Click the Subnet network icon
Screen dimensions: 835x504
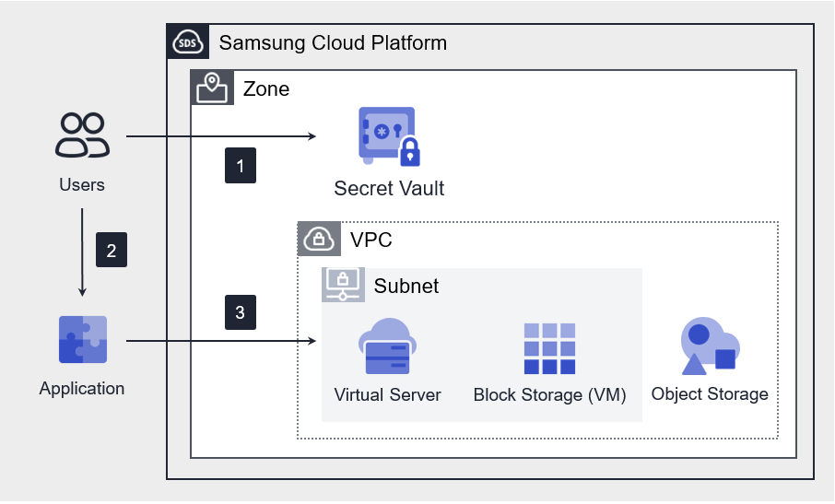342,286
